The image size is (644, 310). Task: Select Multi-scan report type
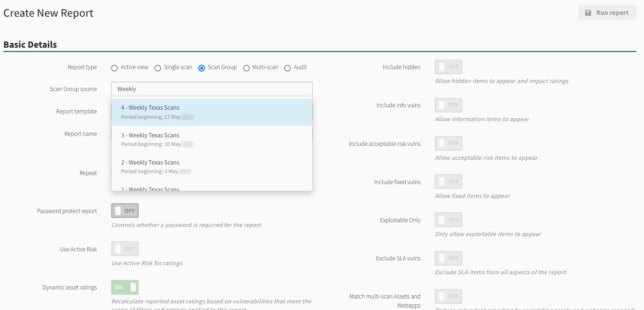tap(246, 68)
